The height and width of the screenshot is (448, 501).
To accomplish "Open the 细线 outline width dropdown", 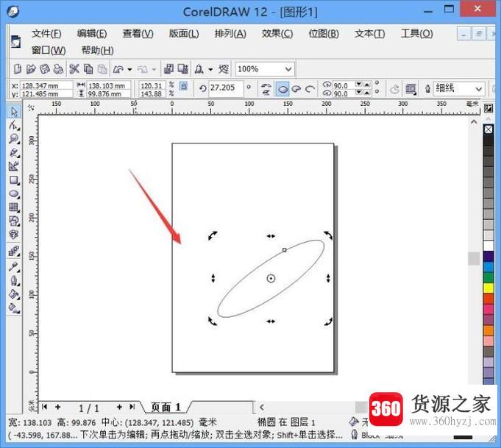I will [x=478, y=89].
